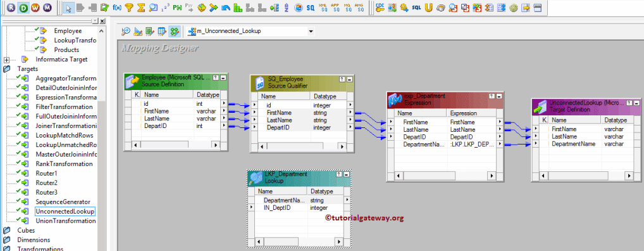Screen dimensions: 644x251
Task: Select the Employee source in navigator
Action: tap(68, 31)
